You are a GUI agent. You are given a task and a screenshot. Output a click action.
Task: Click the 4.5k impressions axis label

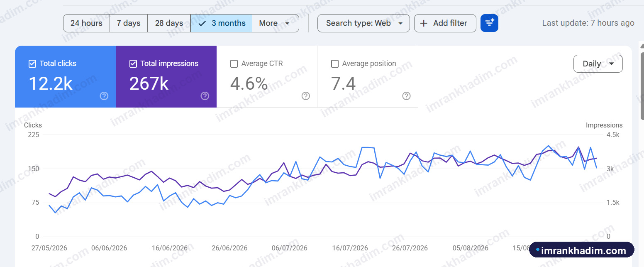(x=613, y=135)
